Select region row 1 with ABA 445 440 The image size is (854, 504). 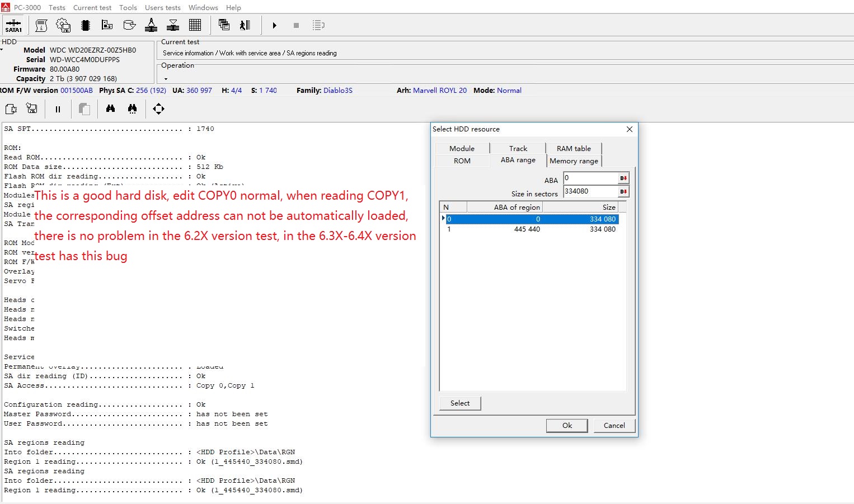(x=532, y=229)
